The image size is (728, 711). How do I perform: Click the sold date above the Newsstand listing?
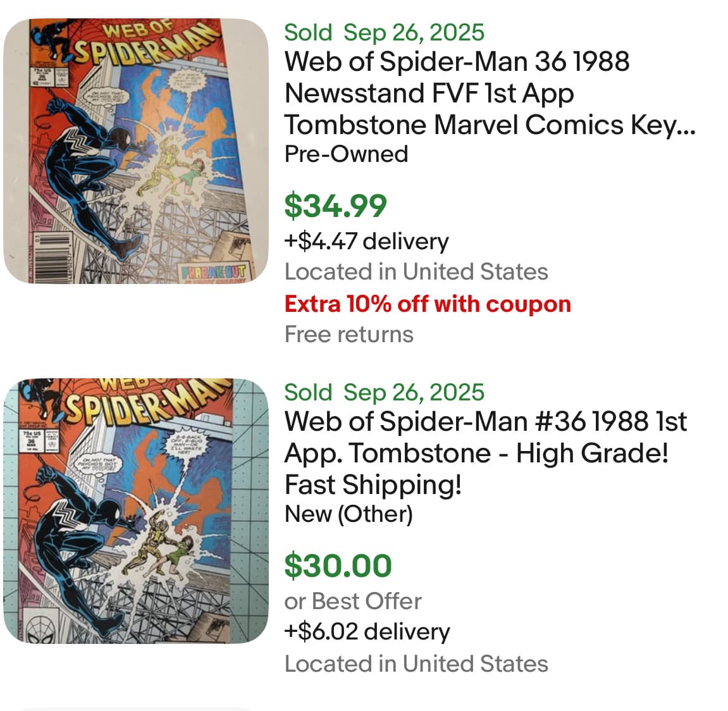[384, 32]
